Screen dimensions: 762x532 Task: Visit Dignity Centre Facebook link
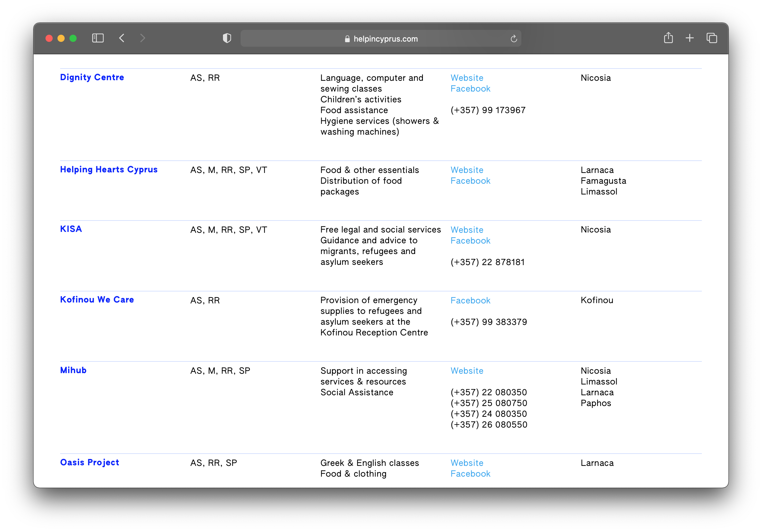click(470, 89)
